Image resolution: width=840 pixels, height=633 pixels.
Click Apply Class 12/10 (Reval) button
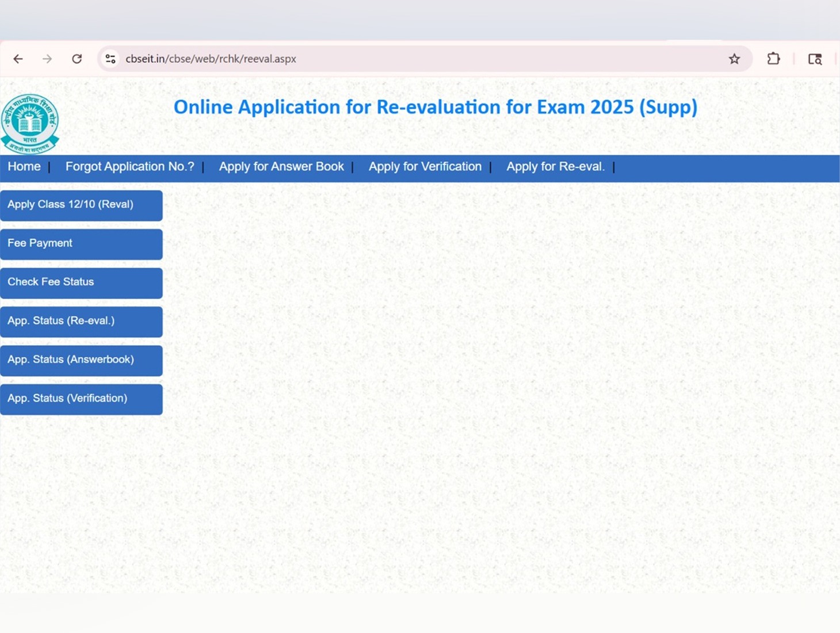tap(81, 205)
